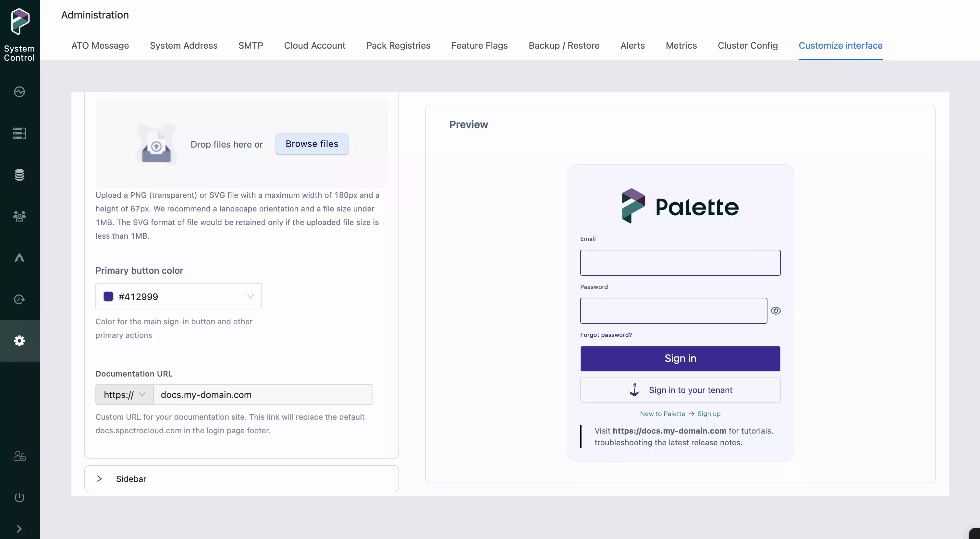Click the Forgot password link in preview
Screen dimensions: 980x539
[606, 334]
